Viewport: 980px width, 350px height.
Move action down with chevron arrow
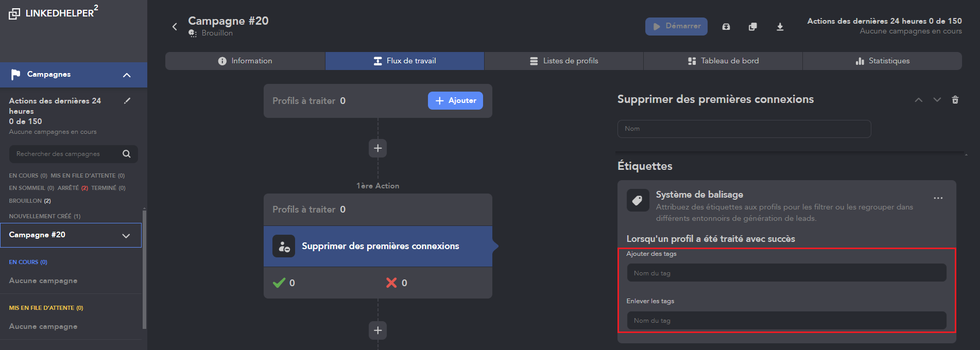[937, 100]
